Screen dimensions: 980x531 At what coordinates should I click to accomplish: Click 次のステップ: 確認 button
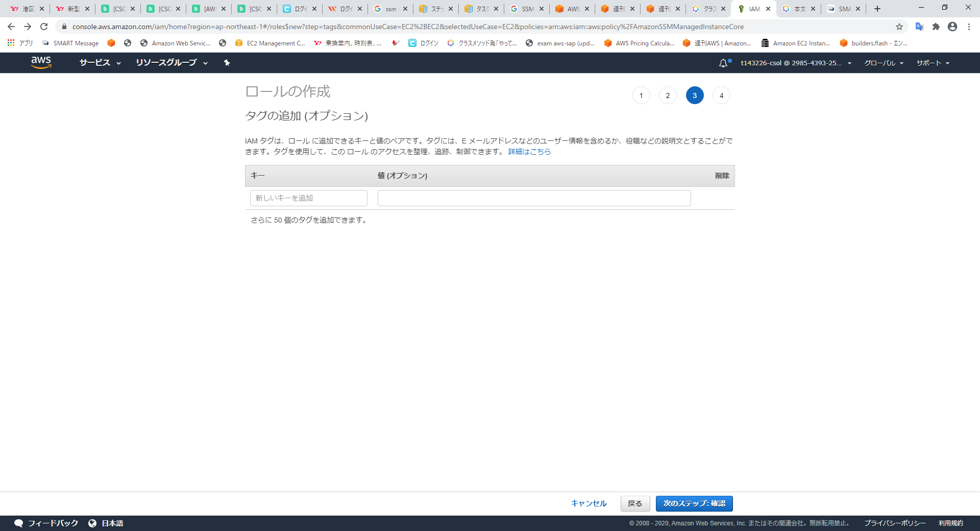coord(694,503)
